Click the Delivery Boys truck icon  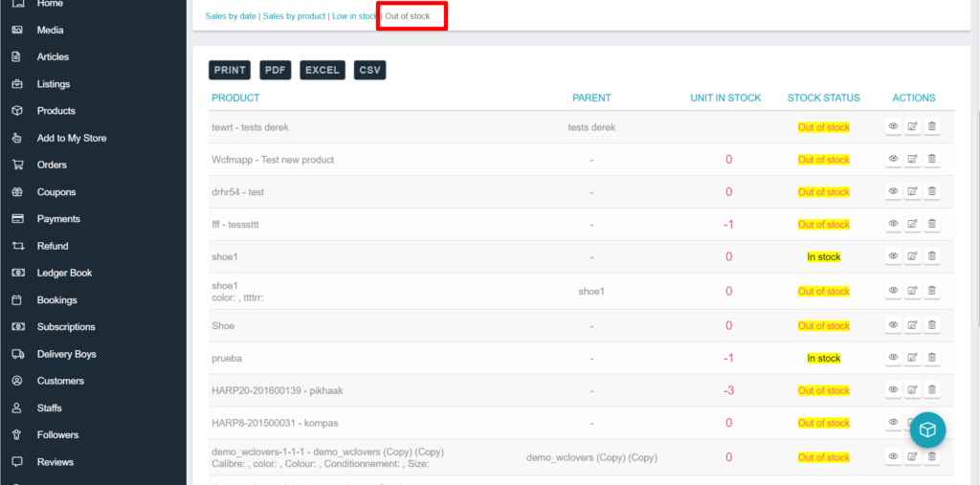point(17,354)
